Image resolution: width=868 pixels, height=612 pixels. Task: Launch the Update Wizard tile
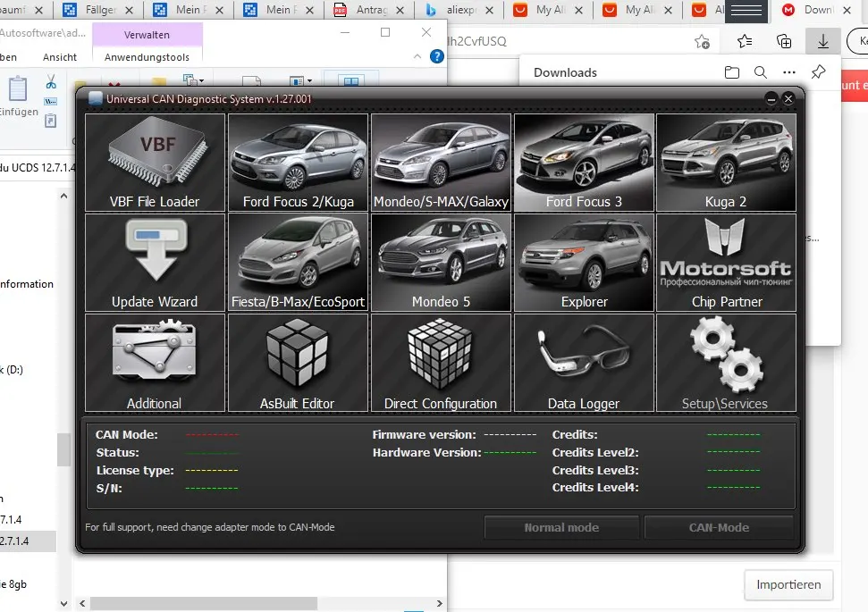[155, 263]
